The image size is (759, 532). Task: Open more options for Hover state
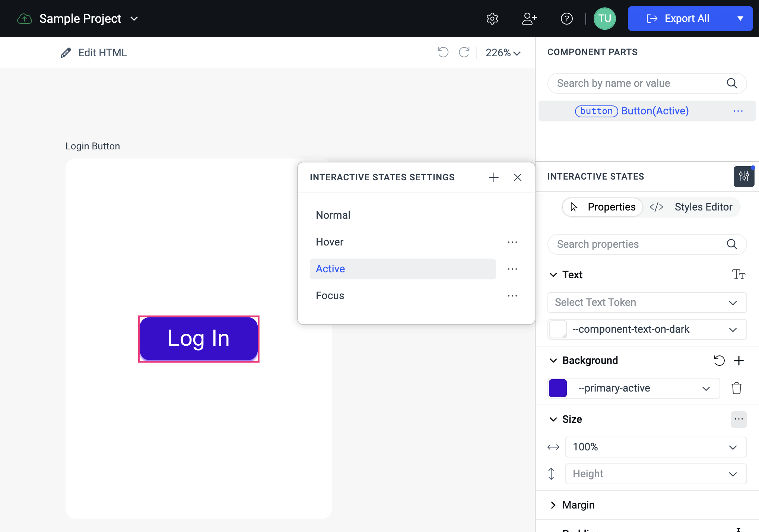[512, 242]
